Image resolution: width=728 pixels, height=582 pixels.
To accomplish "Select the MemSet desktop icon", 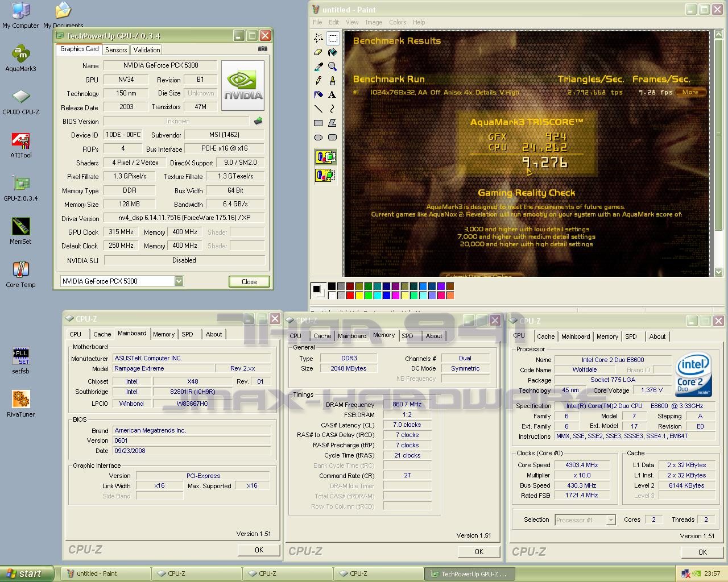I will [20, 231].
